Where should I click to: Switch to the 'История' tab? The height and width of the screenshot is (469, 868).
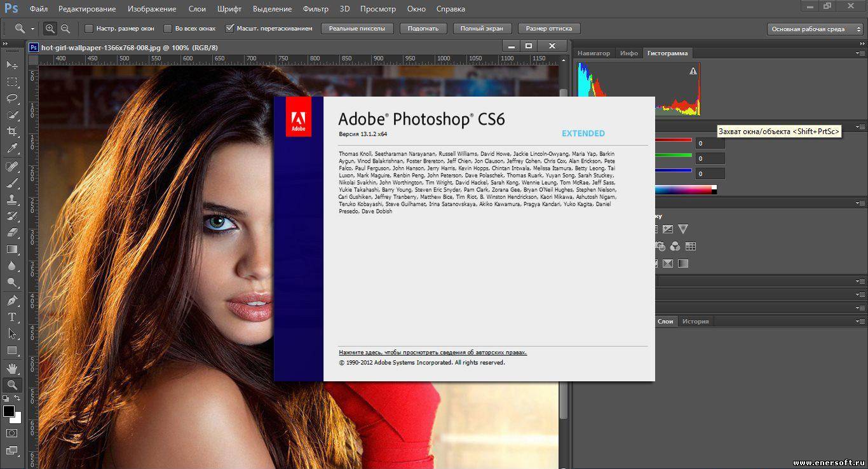695,322
